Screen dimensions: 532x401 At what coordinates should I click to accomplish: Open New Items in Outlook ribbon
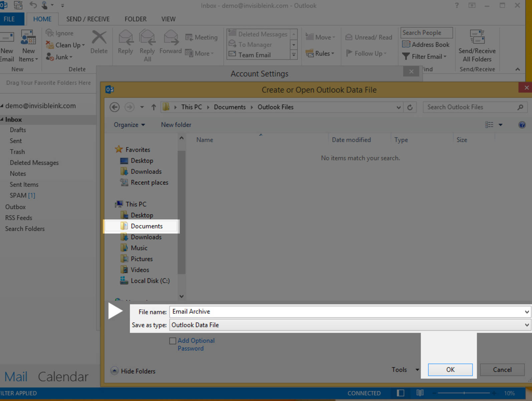[28, 46]
